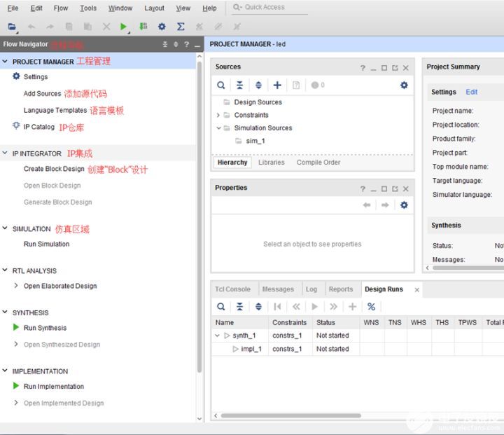
Task: Close the Design Runs tab
Action: pyautogui.click(x=417, y=290)
